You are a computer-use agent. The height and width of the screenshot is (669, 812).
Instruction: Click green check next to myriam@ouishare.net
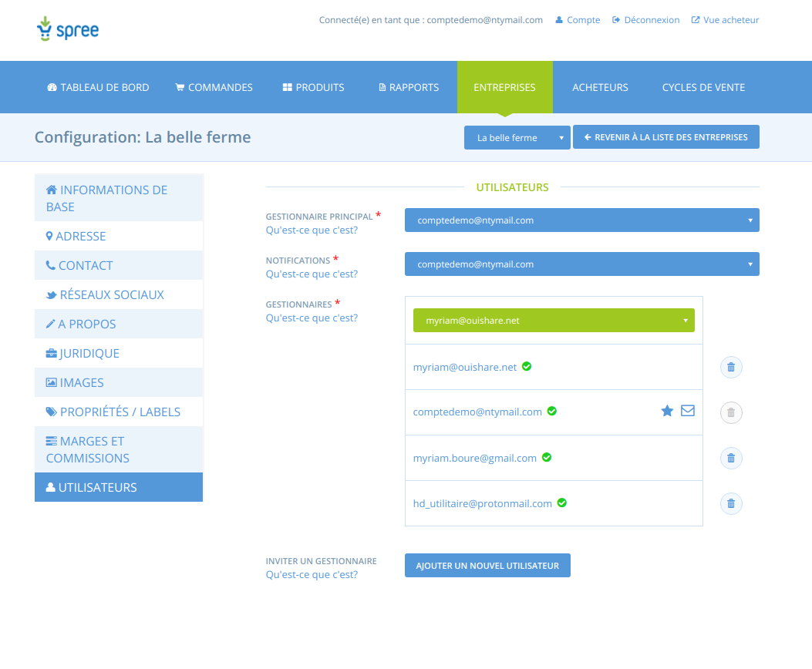527,366
